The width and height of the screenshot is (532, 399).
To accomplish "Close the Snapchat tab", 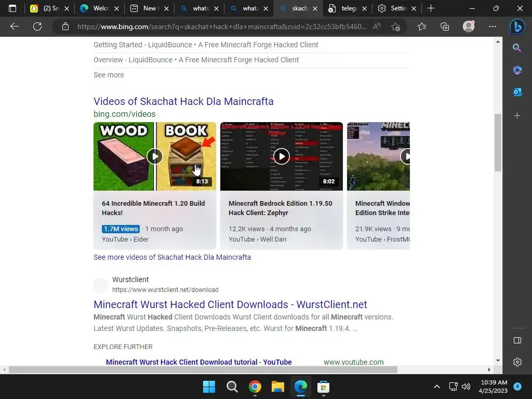I will [66, 8].
